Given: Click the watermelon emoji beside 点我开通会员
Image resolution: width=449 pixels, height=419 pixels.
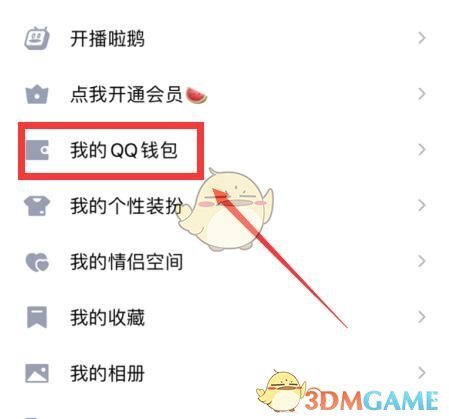Looking at the screenshot, I should pyautogui.click(x=196, y=95).
